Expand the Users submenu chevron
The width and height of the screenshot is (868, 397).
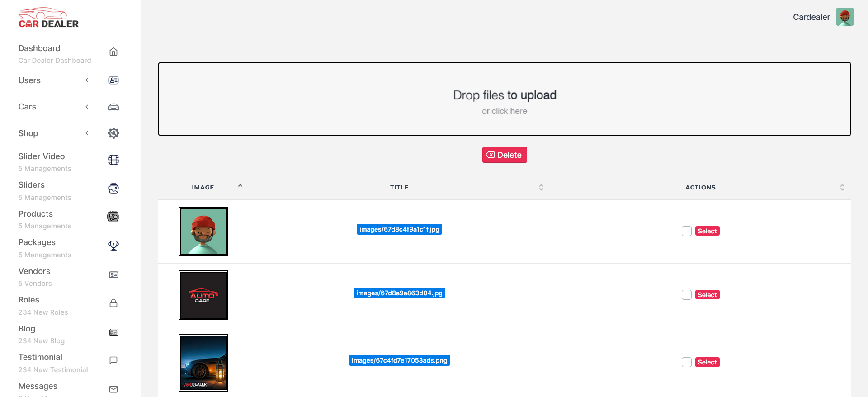pyautogui.click(x=87, y=80)
